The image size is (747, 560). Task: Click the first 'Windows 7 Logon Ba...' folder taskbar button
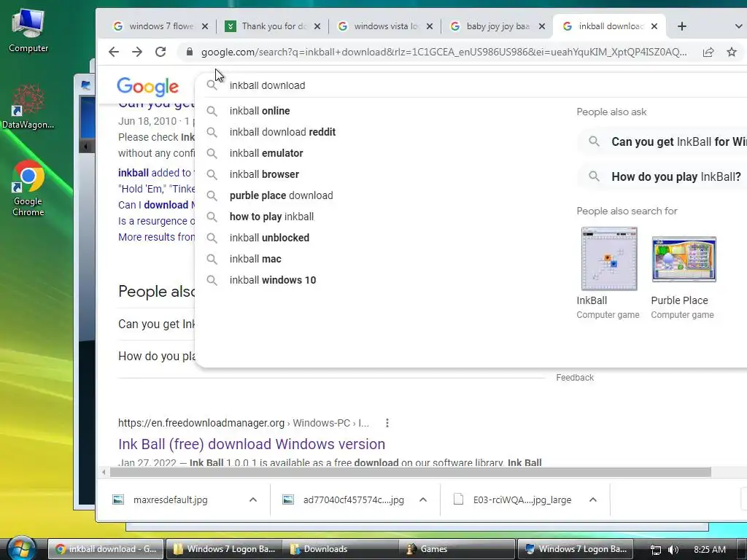coord(225,549)
